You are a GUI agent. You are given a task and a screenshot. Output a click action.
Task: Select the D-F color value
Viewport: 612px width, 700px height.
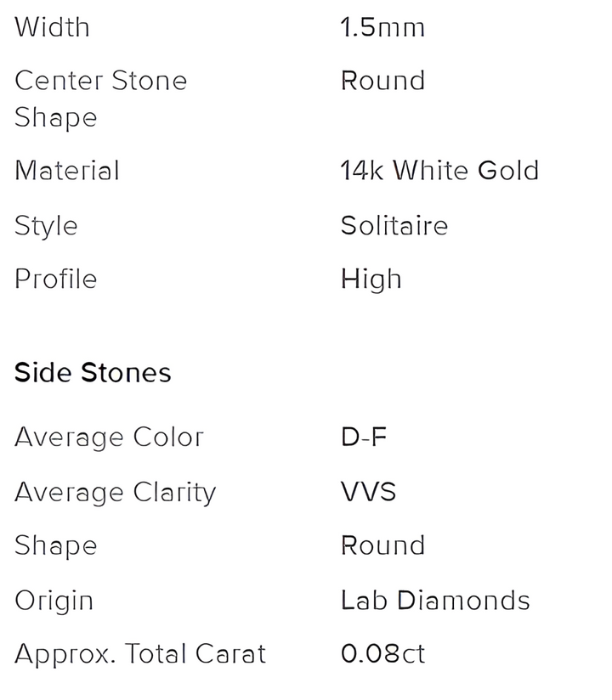coord(364,437)
